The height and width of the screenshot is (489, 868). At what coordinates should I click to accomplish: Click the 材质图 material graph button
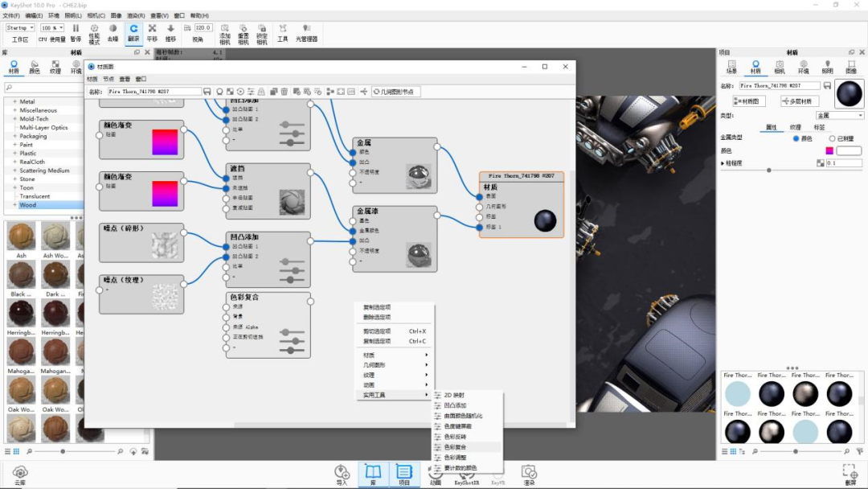749,101
